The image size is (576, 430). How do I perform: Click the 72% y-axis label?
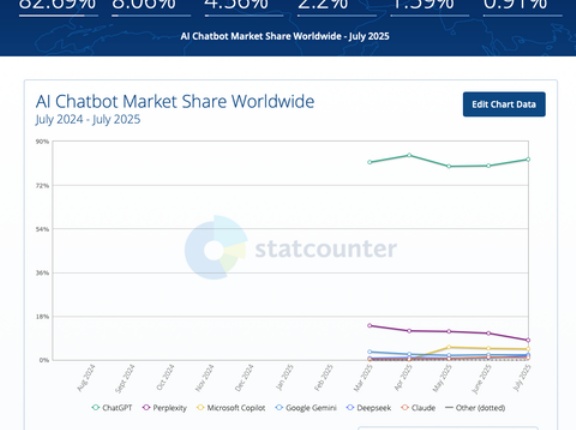click(43, 185)
